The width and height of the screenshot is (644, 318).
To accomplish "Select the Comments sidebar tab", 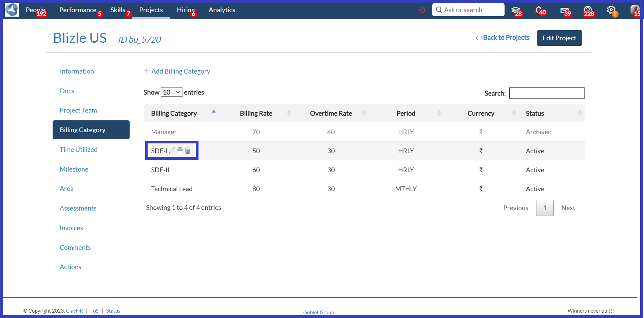I will 75,247.
